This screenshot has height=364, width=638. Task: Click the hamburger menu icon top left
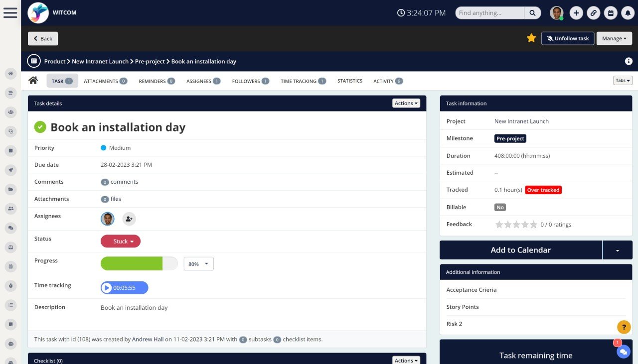click(x=10, y=12)
